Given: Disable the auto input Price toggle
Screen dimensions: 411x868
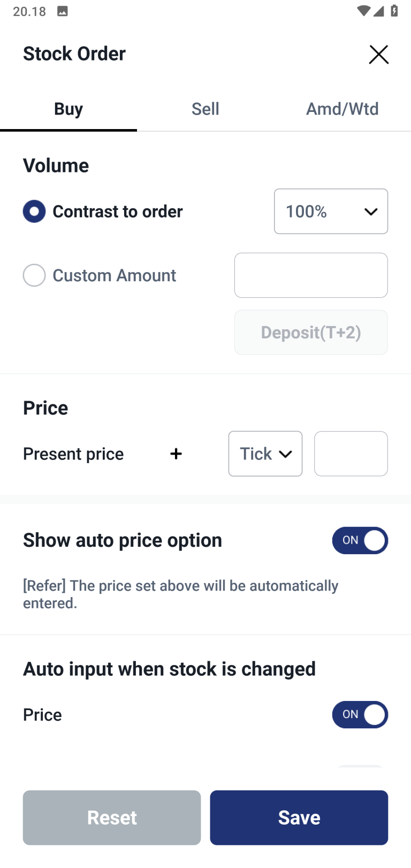Looking at the screenshot, I should [x=360, y=715].
